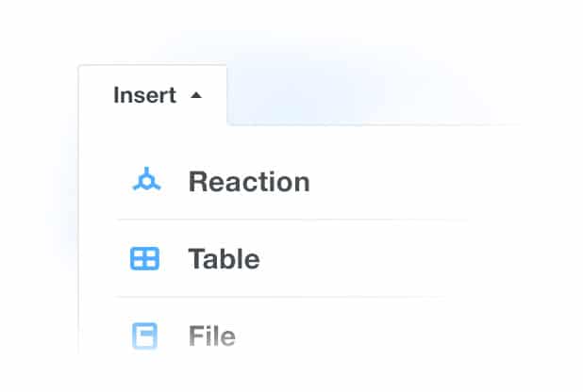This screenshot has height=392, width=583.
Task: Click empty space right of Reaction label
Action: pos(406,181)
